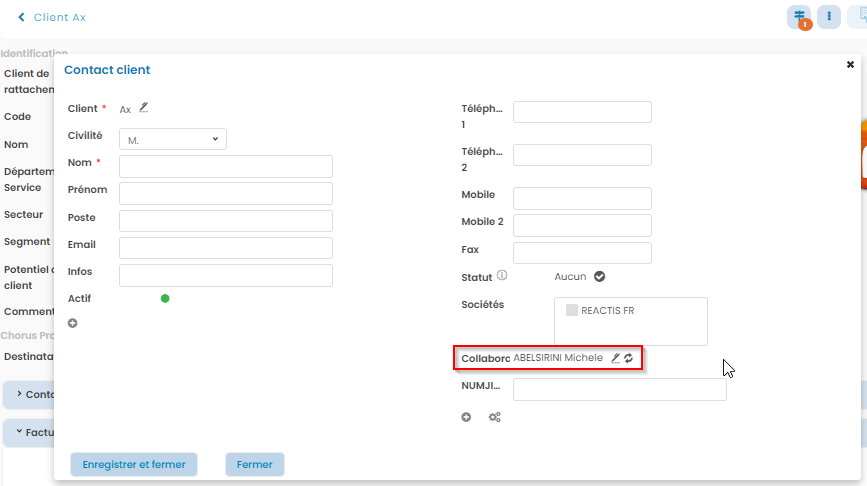
Task: Click into the Email input field
Action: click(x=225, y=248)
